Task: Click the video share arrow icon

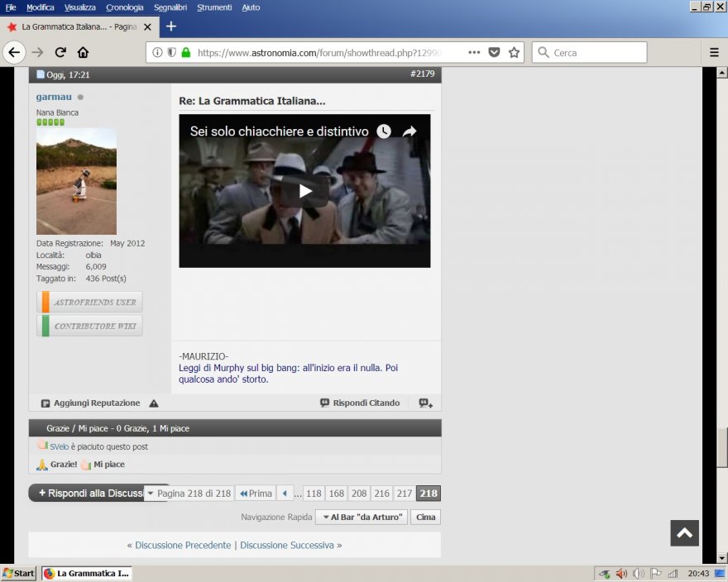Action: click(409, 131)
